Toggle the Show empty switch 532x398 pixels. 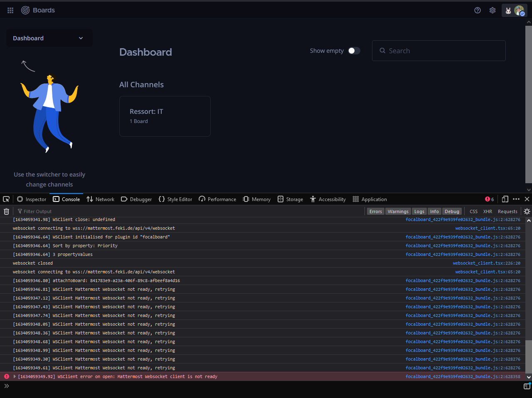tap(354, 51)
